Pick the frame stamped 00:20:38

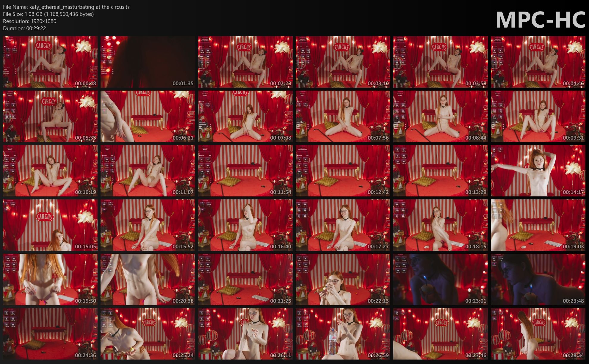[148, 280]
